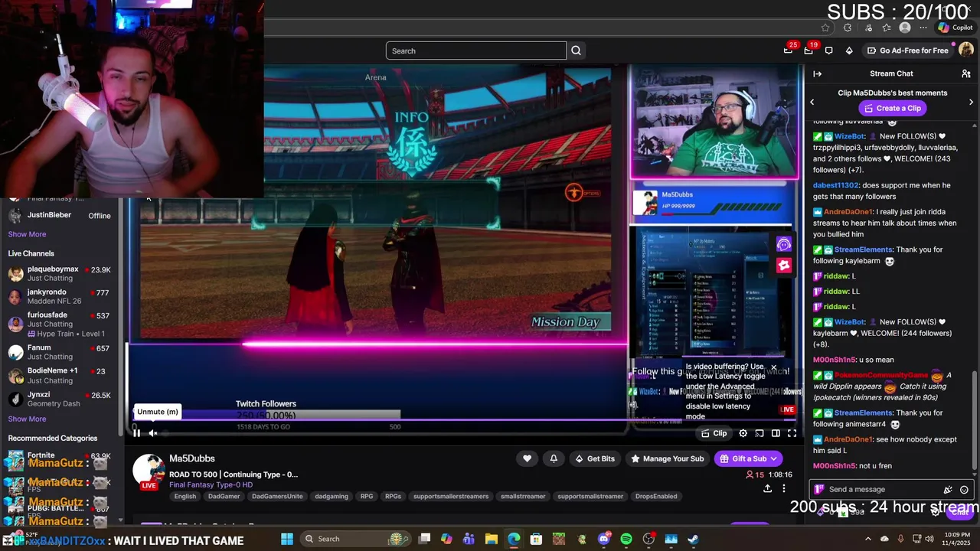Open the chat identity badge icon in the message box
Viewport: 980px width, 551px height.
[x=819, y=490]
